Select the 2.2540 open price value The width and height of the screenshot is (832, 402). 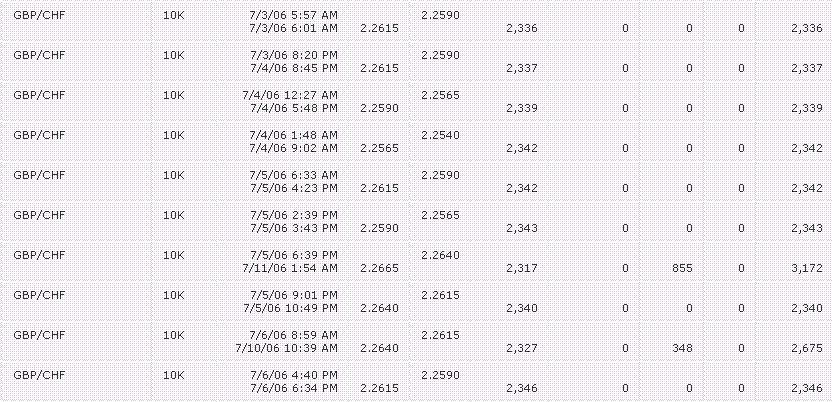(440, 135)
